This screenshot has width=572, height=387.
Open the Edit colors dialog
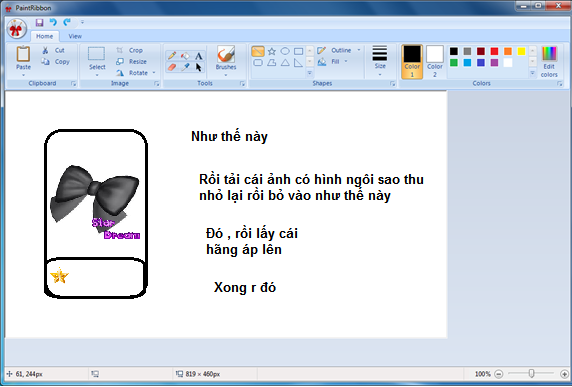click(549, 62)
